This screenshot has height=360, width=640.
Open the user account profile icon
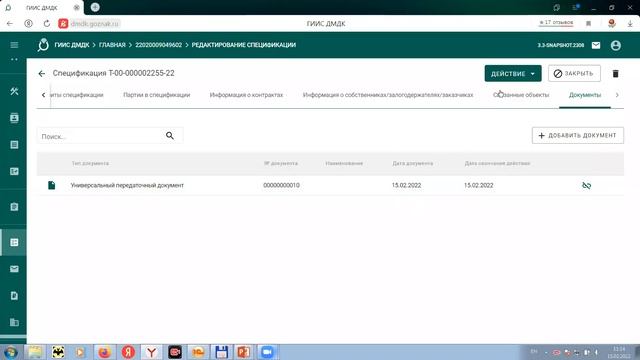(616, 45)
